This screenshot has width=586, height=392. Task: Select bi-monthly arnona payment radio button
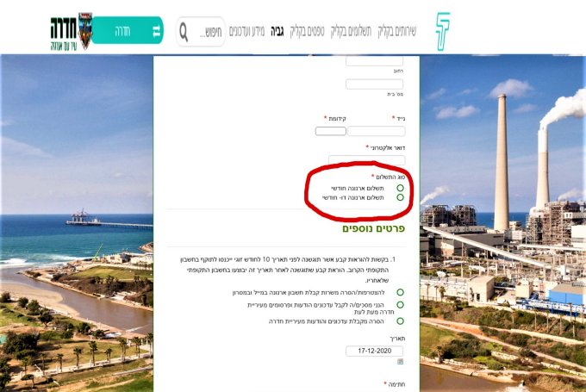tap(400, 197)
